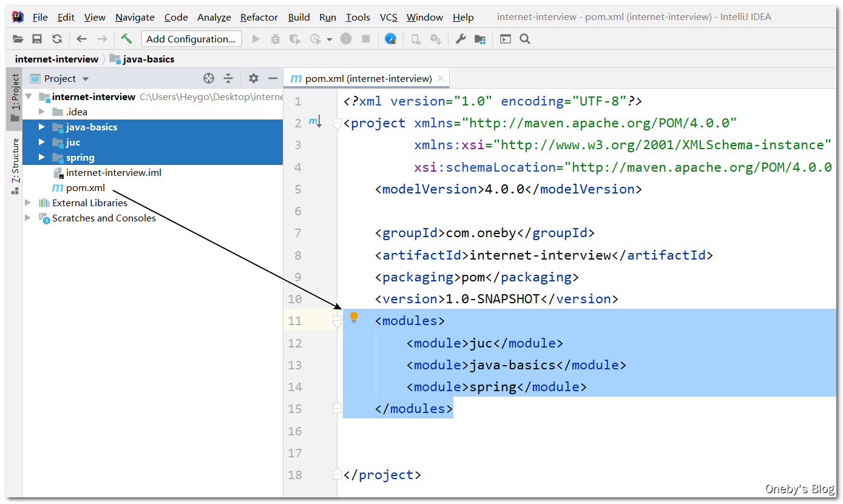The height and width of the screenshot is (504, 843).
Task: Open the profiler dropdown arrow in toolbar
Action: click(x=330, y=39)
